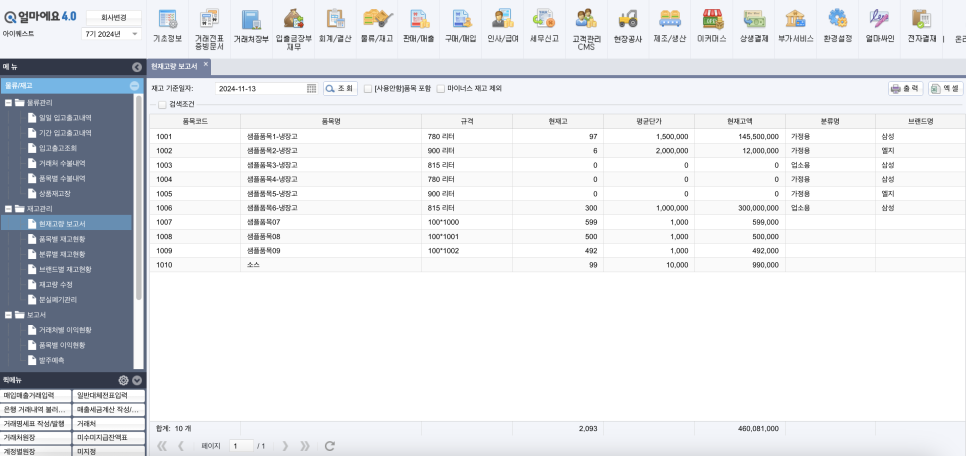Select 발주예측 in the menu tree

[x=52, y=360]
